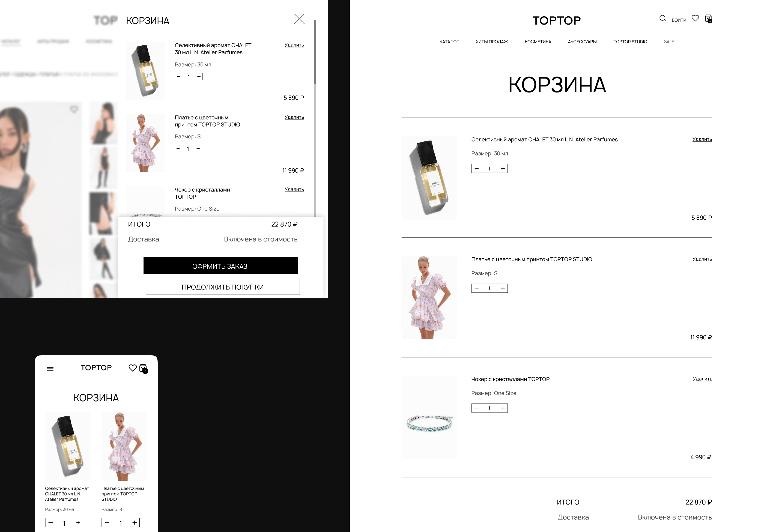Remove choker via Удалить on main page
This screenshot has width=764, height=532.
[x=702, y=379]
